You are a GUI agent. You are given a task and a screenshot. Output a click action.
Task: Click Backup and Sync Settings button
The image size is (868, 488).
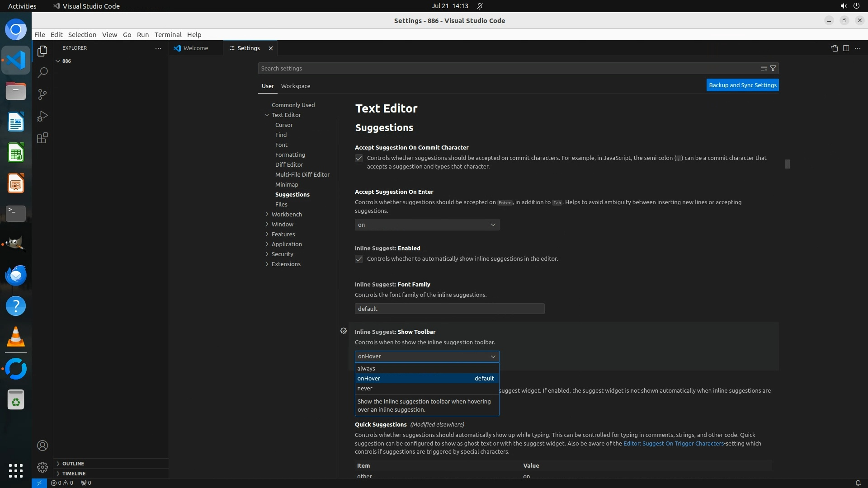pyautogui.click(x=742, y=85)
